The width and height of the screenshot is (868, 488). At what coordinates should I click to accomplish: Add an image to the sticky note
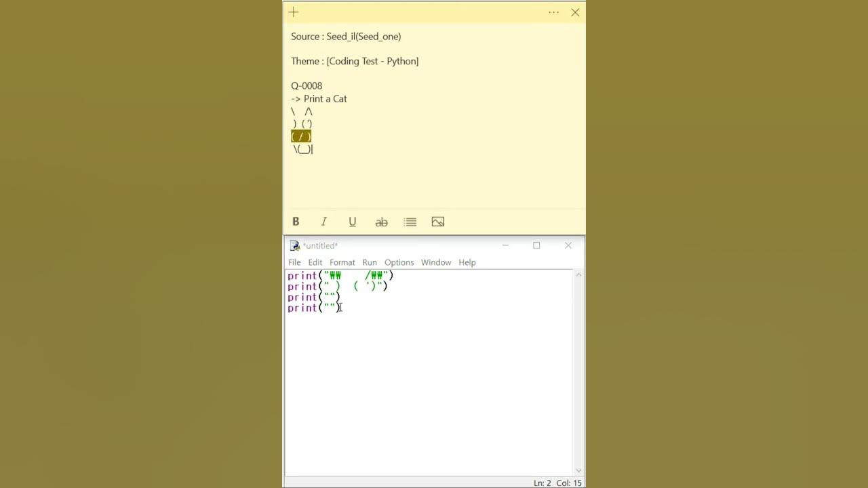tap(438, 222)
